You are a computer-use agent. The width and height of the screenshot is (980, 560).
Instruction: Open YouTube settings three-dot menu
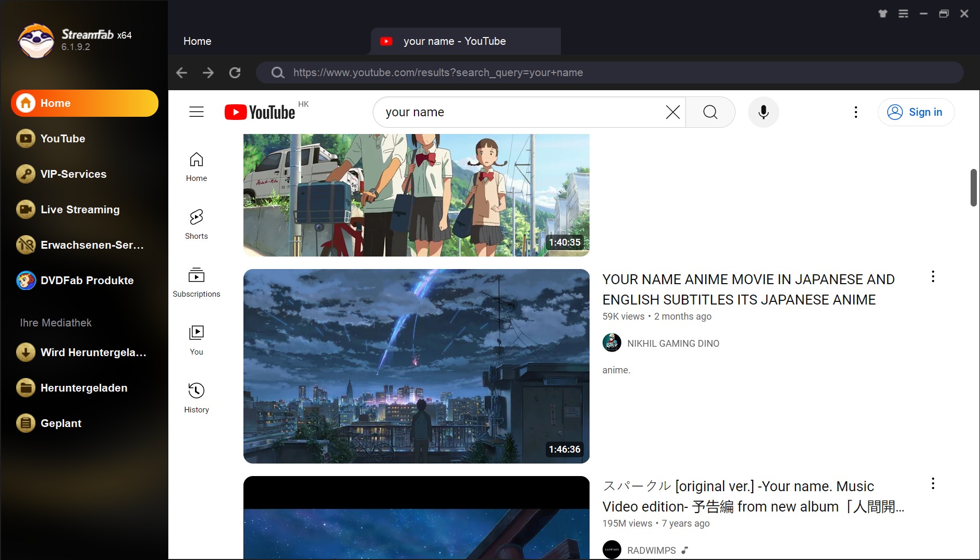pyautogui.click(x=856, y=112)
